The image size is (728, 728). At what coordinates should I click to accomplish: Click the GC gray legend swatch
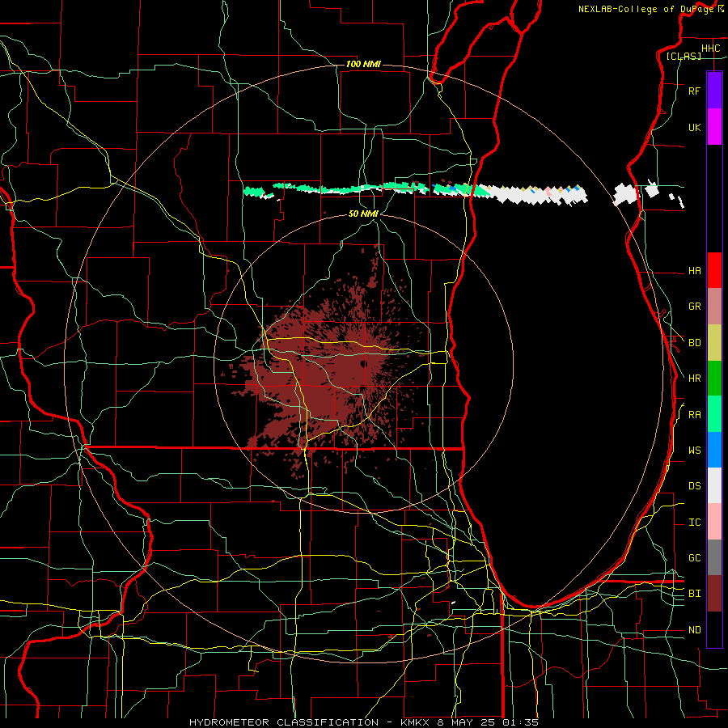click(714, 557)
